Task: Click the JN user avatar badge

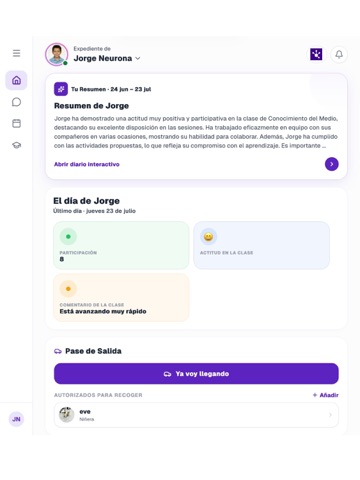Action: pos(16,419)
